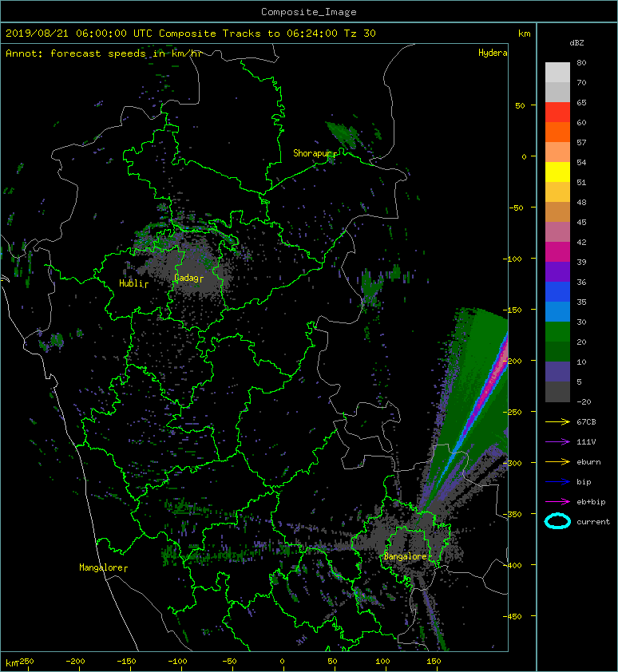Click the 'Hubli' city label
This screenshot has width=618, height=672.
131,283
